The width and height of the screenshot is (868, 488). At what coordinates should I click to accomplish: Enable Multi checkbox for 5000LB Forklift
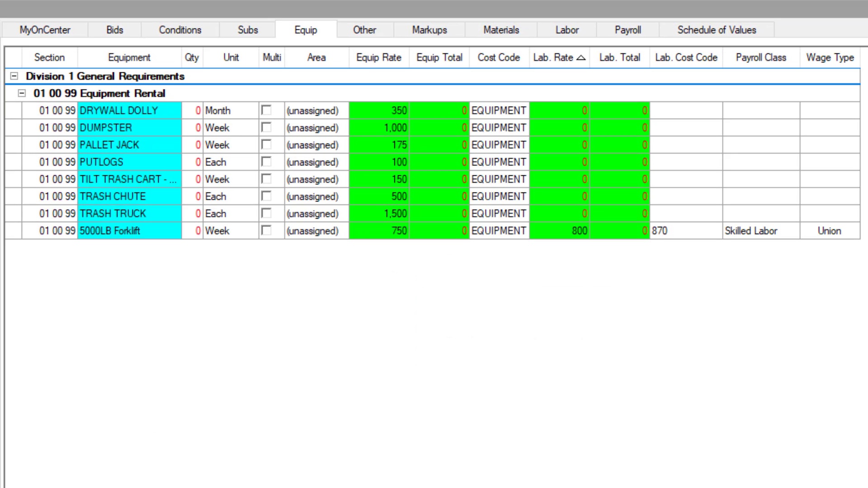(x=267, y=230)
